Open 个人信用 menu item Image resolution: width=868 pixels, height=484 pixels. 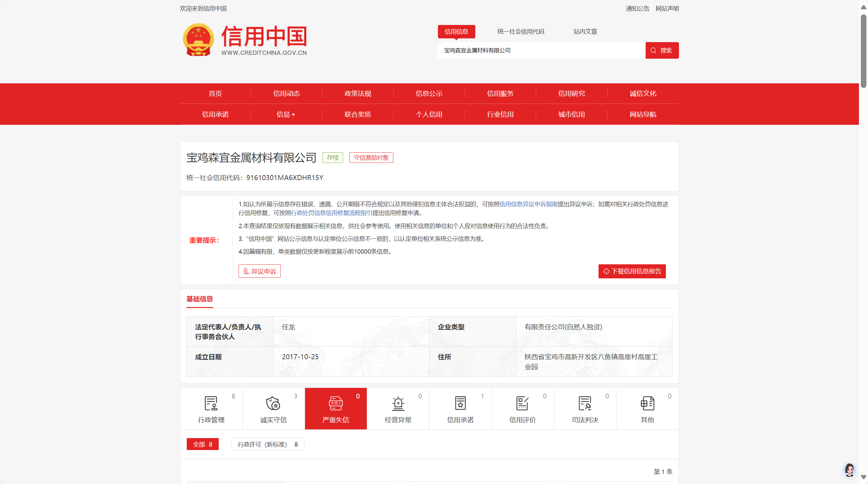(429, 114)
